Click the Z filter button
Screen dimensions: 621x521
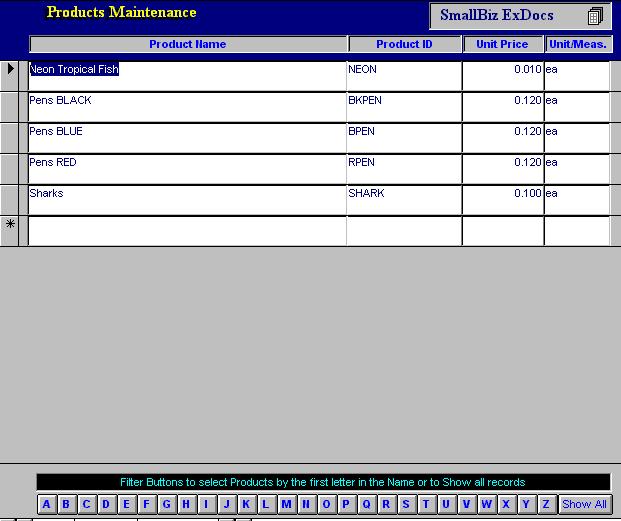(547, 504)
